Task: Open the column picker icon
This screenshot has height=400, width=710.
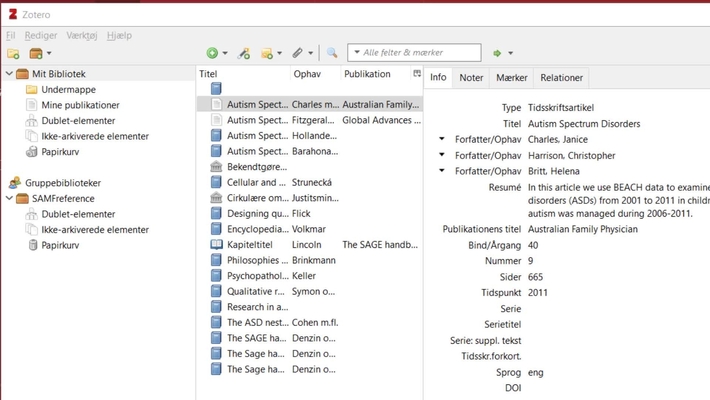Action: [417, 73]
